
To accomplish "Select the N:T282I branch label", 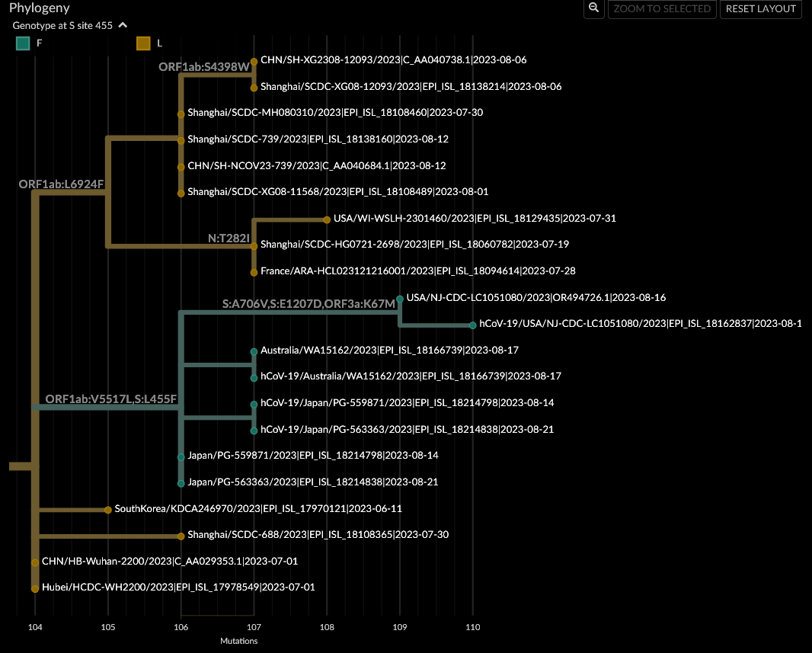I will (x=229, y=238).
